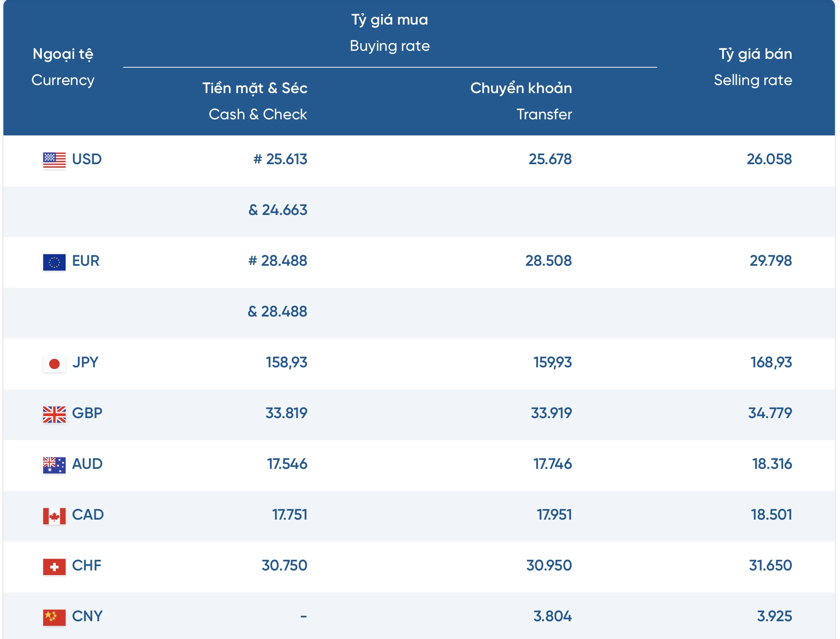Select the Tỷ giá bán Selling rate header
The width and height of the screenshot is (840, 639).
(x=753, y=67)
